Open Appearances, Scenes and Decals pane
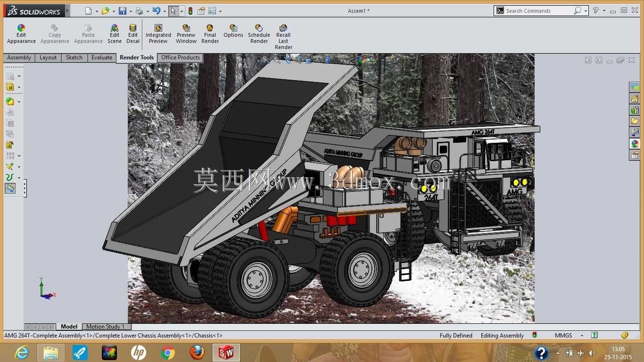This screenshot has width=644, height=362. (x=635, y=144)
